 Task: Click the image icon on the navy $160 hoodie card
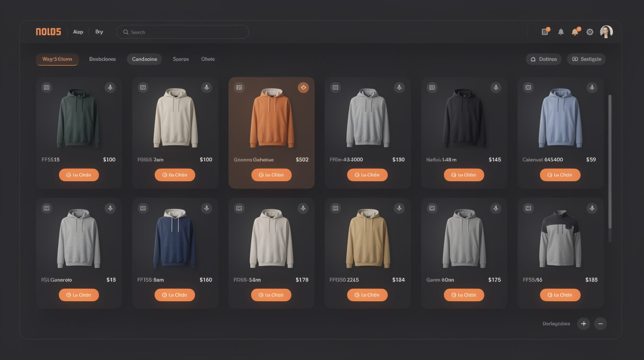pyautogui.click(x=143, y=208)
